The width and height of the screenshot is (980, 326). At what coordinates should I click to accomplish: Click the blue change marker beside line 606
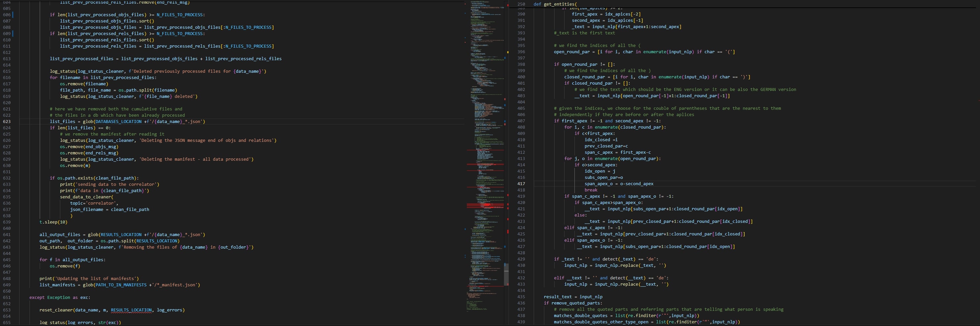pyautogui.click(x=13, y=15)
